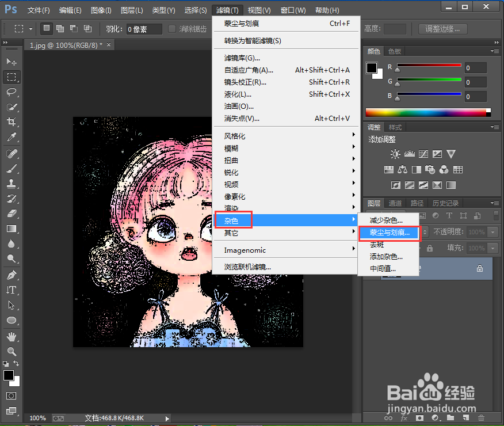Select the Rectangular Marquee tool

(x=12, y=77)
